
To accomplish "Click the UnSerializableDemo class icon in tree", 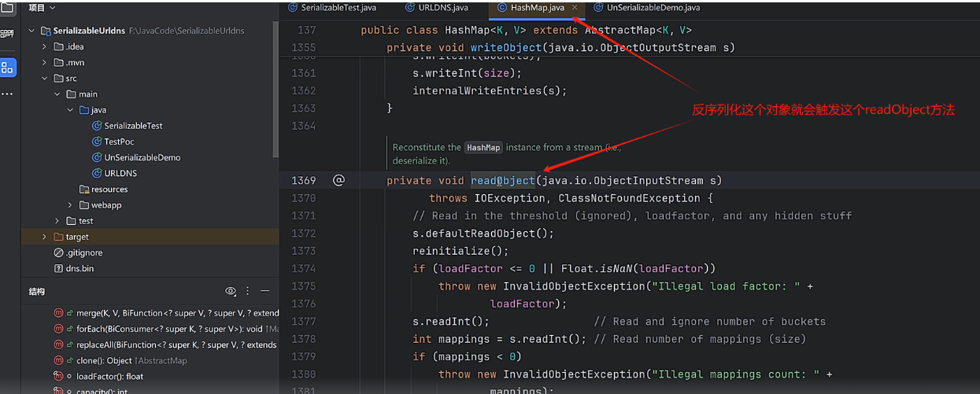I will (97, 157).
